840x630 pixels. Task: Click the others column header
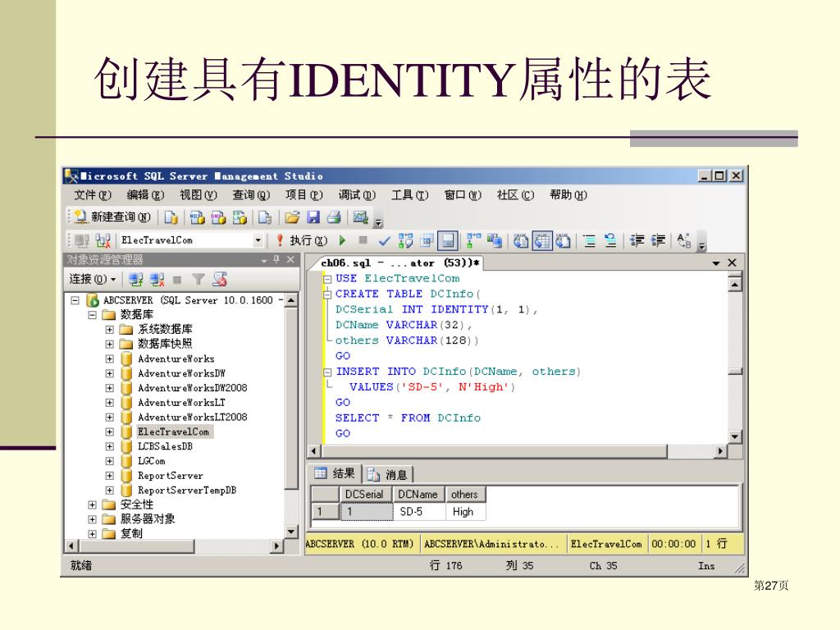(466, 495)
